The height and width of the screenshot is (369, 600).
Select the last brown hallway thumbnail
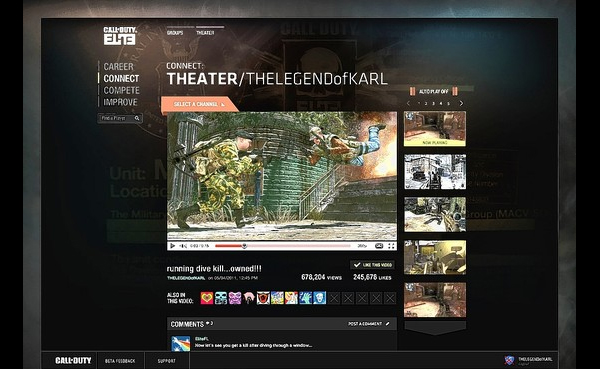click(x=435, y=300)
